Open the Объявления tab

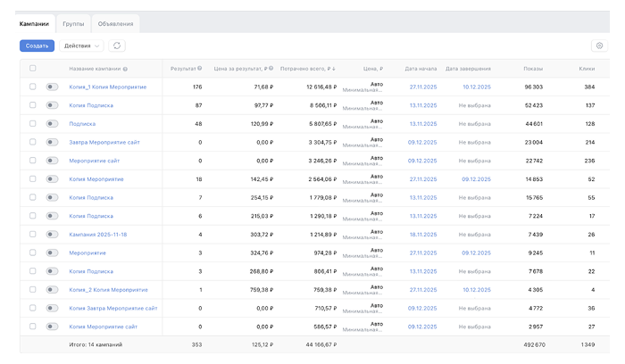point(115,24)
